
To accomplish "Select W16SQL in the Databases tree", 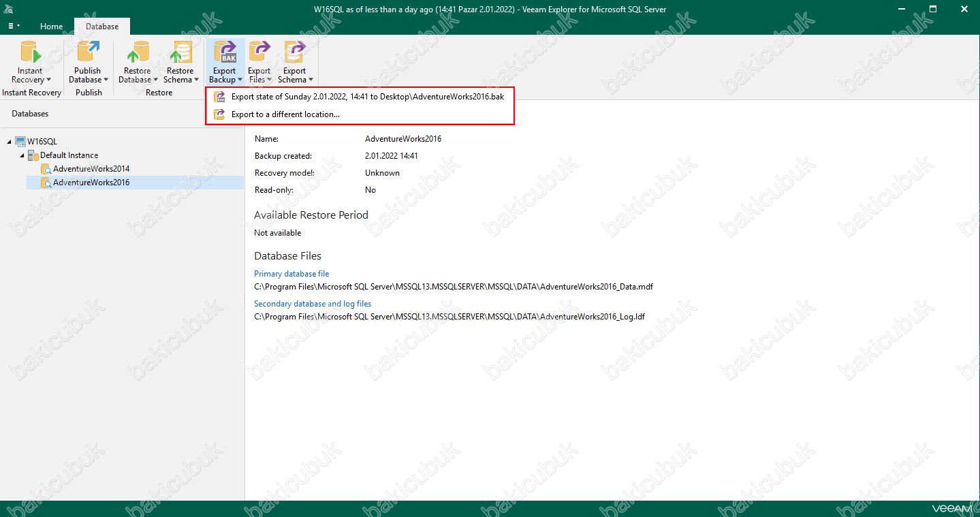I will click(42, 142).
